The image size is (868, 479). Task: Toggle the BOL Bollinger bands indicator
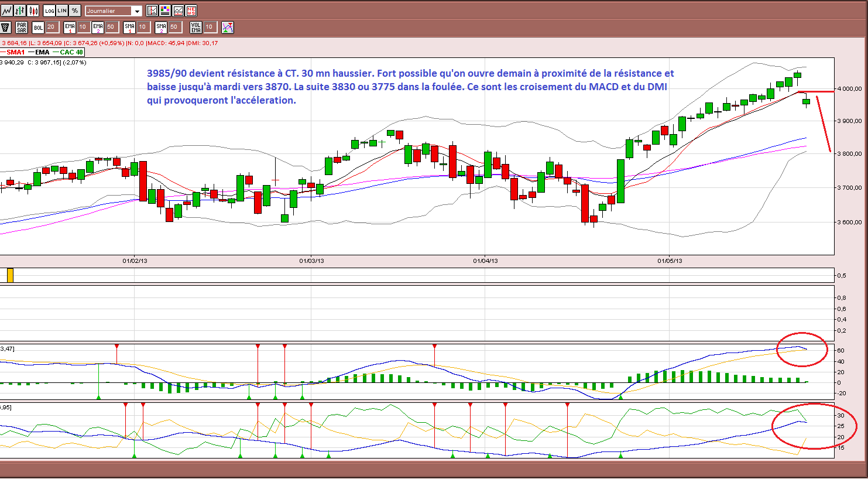38,27
